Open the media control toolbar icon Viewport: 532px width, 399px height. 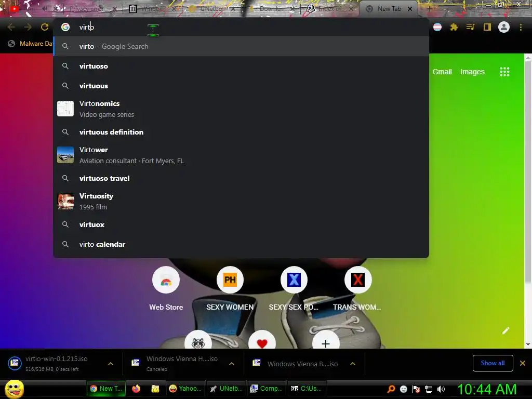point(470,27)
